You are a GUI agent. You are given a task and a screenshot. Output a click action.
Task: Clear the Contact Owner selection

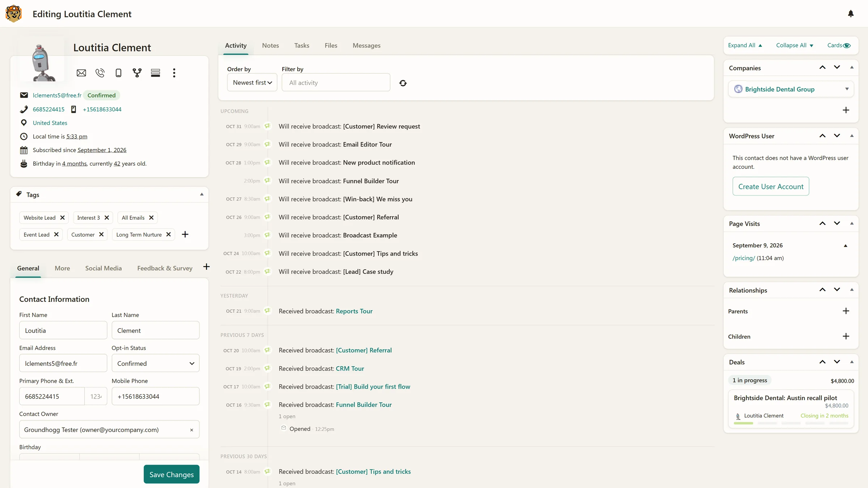(x=192, y=430)
